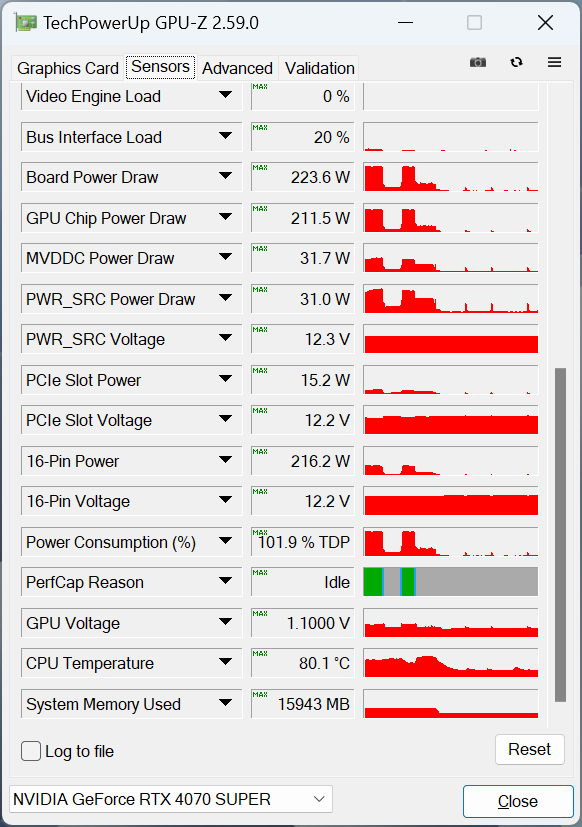Open 16-Pin Power dropdown arrow
Viewport: 582px width, 827px height.
pos(225,459)
